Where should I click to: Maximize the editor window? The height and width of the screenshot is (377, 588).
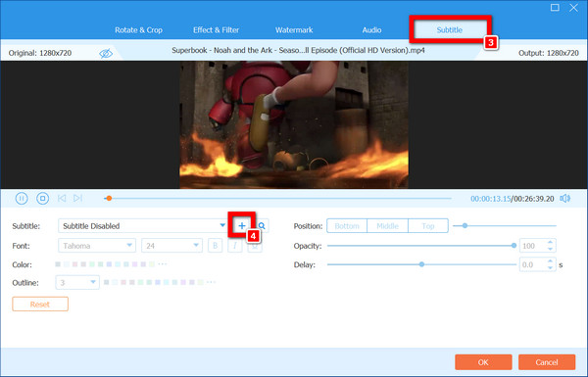click(555, 8)
